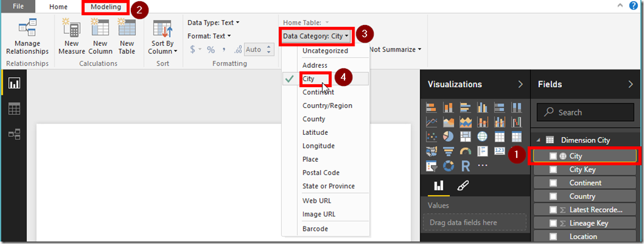The height and width of the screenshot is (244, 644).
Task: Open the Data Type: Text dropdown
Action: [213, 23]
